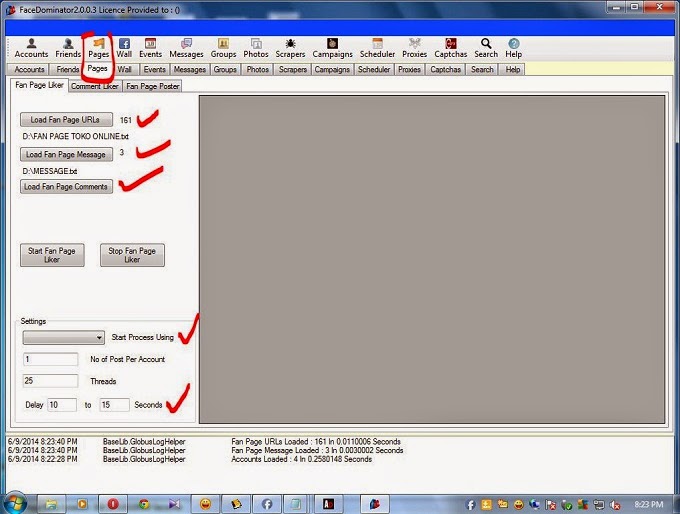This screenshot has height=514, width=680.
Task: Click the Delay maximum field showing 15
Action: (x=114, y=405)
